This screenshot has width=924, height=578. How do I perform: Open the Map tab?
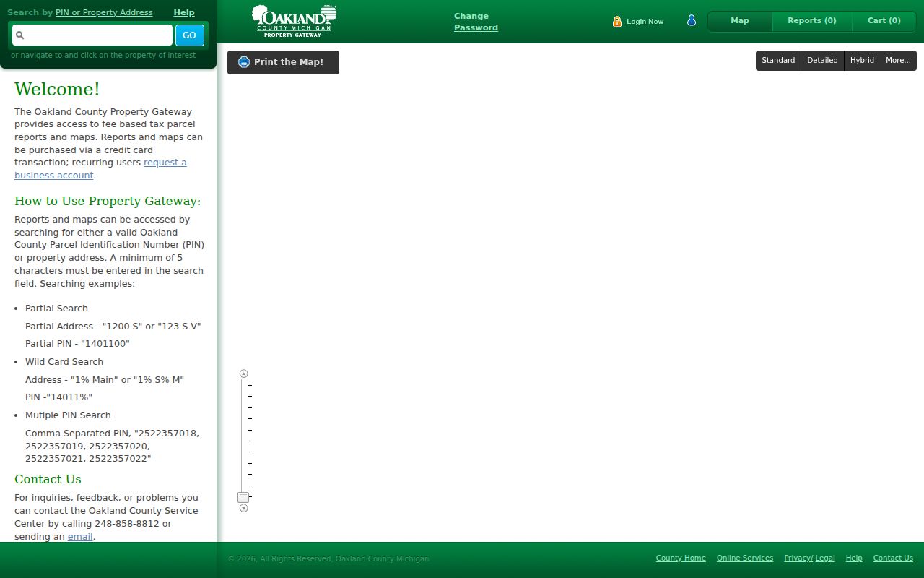tap(740, 21)
